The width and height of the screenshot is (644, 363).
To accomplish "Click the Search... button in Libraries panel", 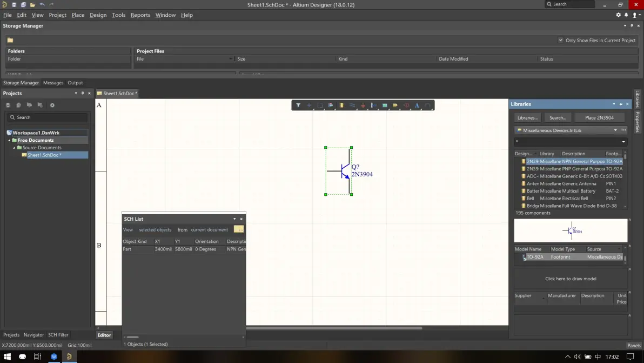I will (x=558, y=117).
